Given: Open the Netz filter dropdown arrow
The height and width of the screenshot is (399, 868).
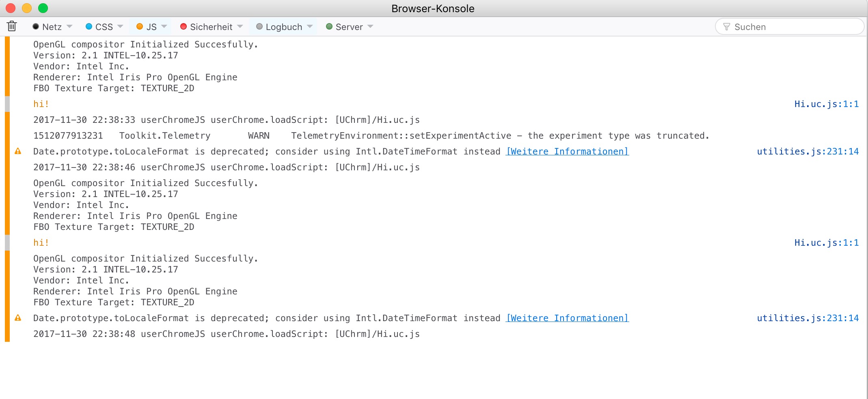Looking at the screenshot, I should click(69, 26).
